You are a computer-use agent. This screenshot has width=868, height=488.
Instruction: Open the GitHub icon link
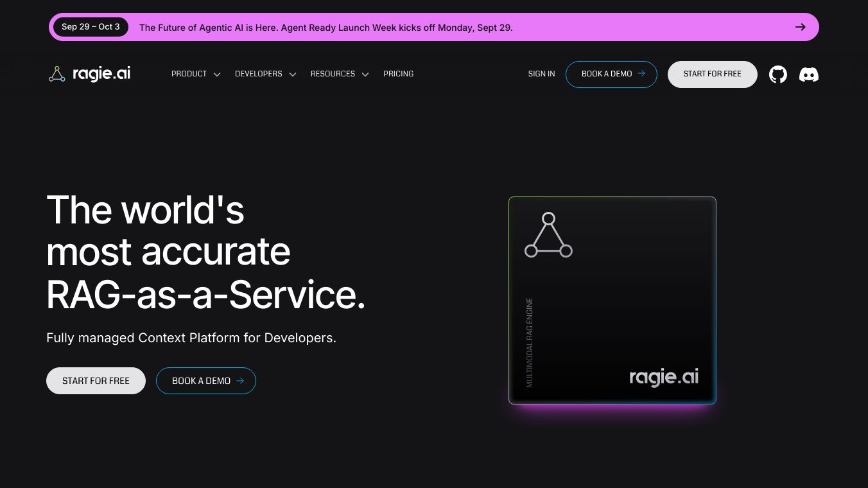tap(778, 74)
